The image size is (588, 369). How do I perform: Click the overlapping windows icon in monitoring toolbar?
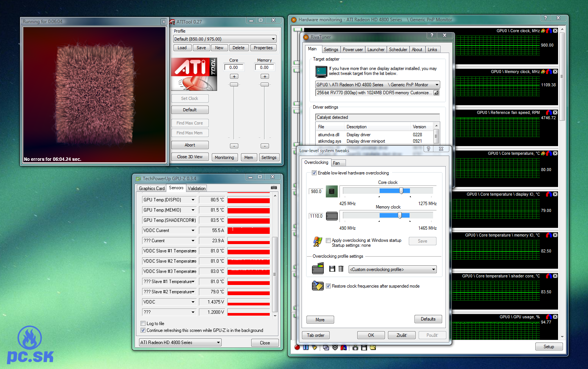click(x=326, y=347)
